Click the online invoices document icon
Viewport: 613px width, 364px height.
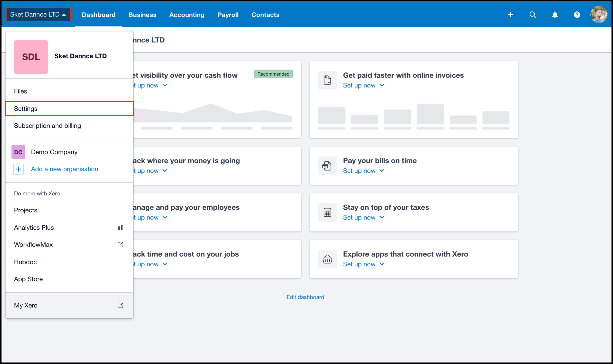[x=327, y=80]
